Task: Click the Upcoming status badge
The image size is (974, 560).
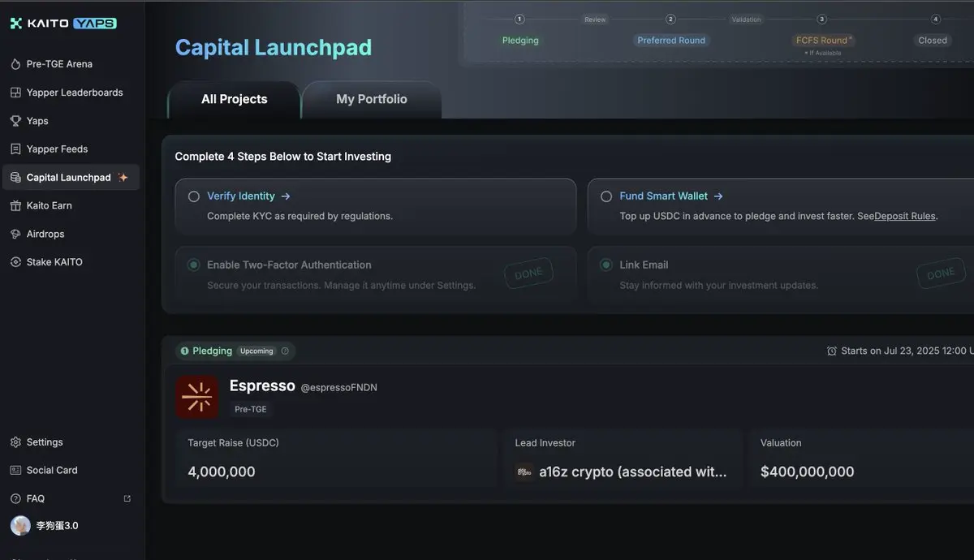Action: (x=256, y=351)
